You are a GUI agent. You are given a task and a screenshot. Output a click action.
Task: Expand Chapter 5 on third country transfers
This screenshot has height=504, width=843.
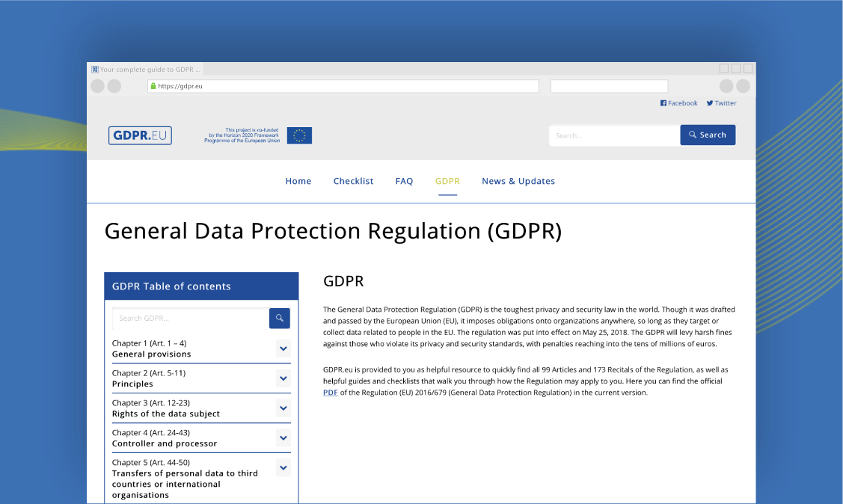pyautogui.click(x=283, y=467)
